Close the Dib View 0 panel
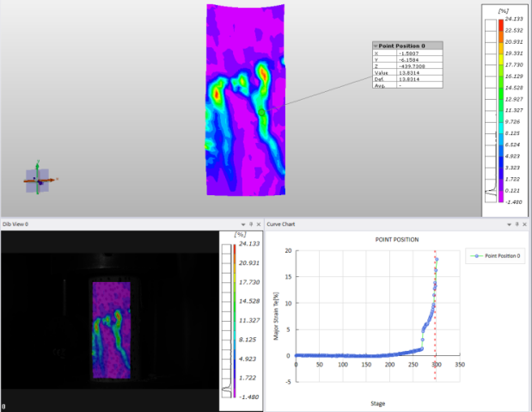Viewport: 532px width, 412px height. pyautogui.click(x=259, y=224)
